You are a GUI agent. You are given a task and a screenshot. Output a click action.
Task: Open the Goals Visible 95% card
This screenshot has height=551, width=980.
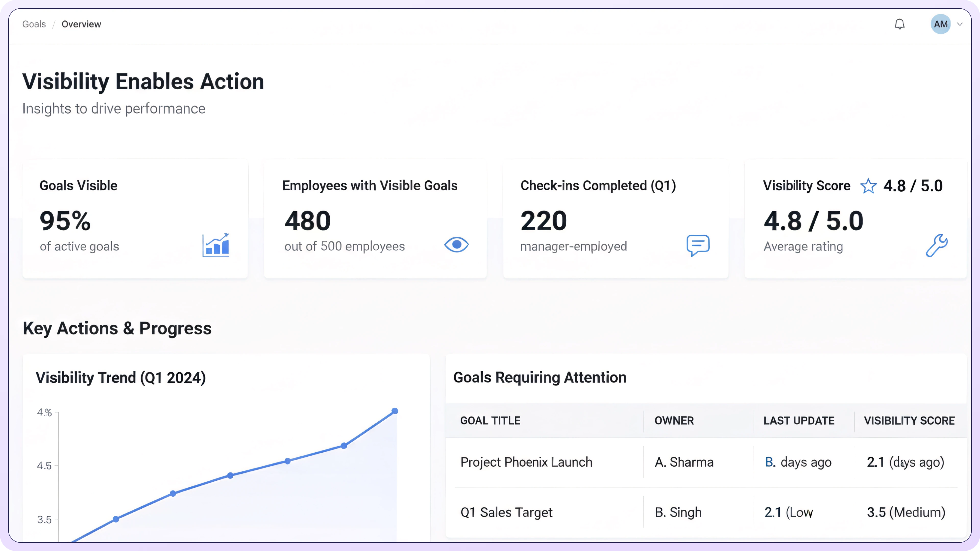tap(135, 219)
